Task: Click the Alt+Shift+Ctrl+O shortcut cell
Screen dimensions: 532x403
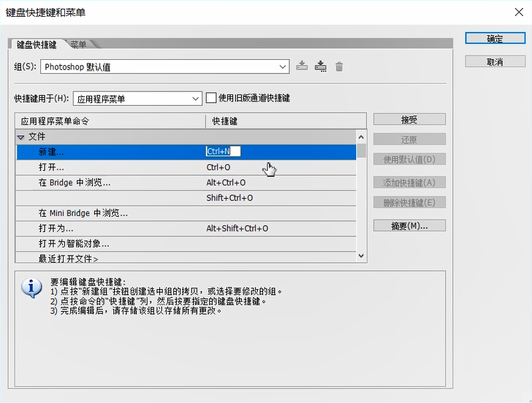Action: click(x=237, y=229)
